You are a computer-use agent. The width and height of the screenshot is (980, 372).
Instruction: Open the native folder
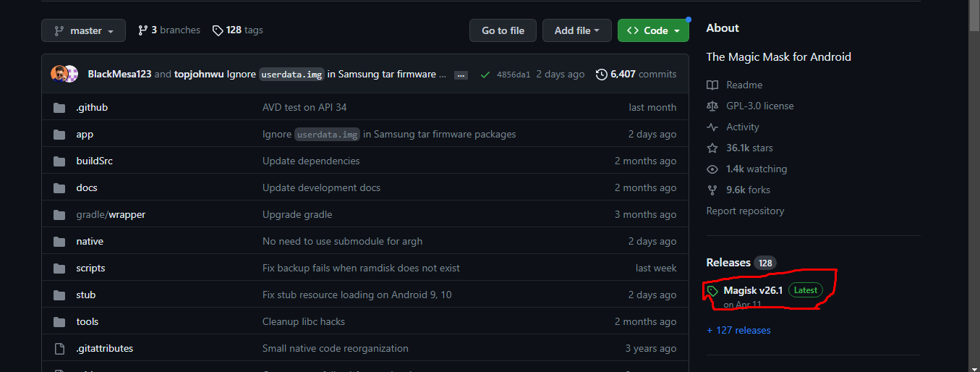(90, 242)
